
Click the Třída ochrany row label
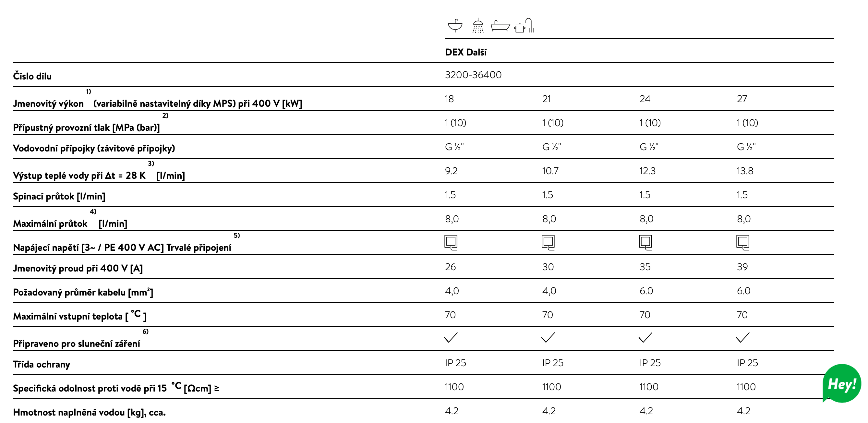pyautogui.click(x=42, y=364)
